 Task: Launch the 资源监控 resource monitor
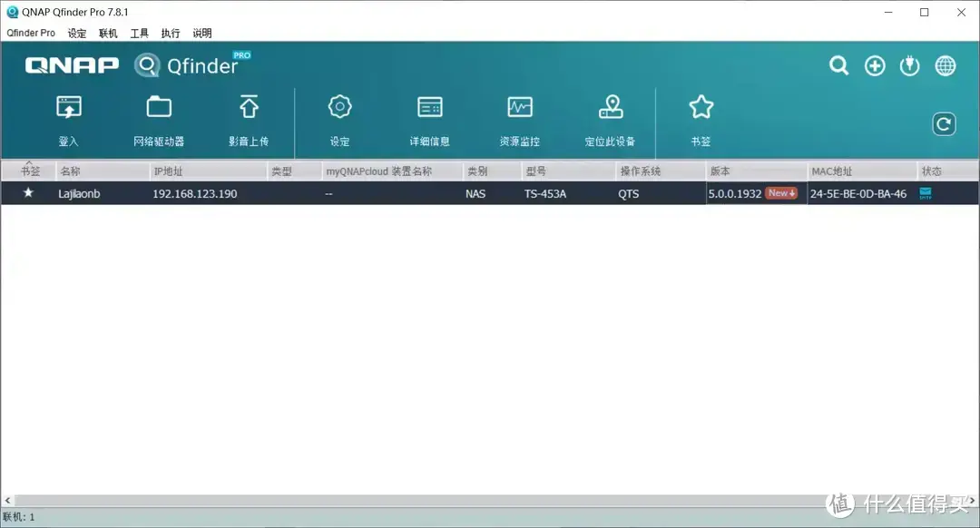[519, 118]
